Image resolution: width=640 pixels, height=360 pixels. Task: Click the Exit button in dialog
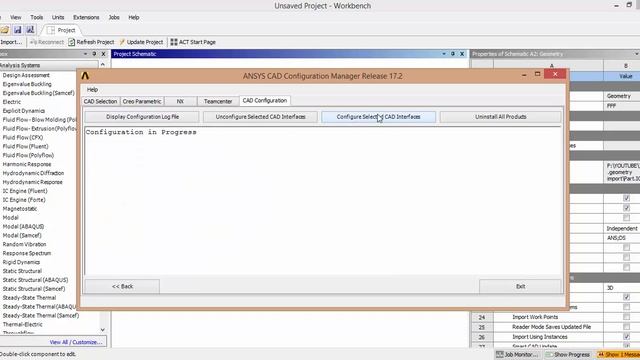[520, 287]
